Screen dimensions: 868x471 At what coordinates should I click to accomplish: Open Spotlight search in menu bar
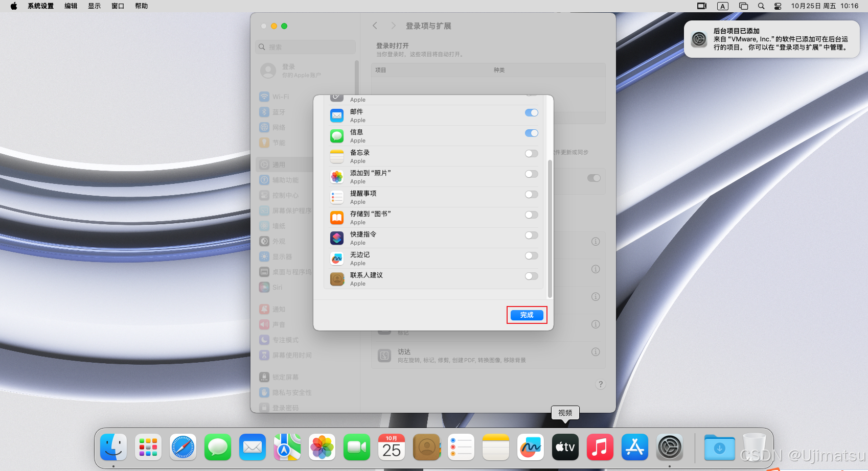pos(761,6)
